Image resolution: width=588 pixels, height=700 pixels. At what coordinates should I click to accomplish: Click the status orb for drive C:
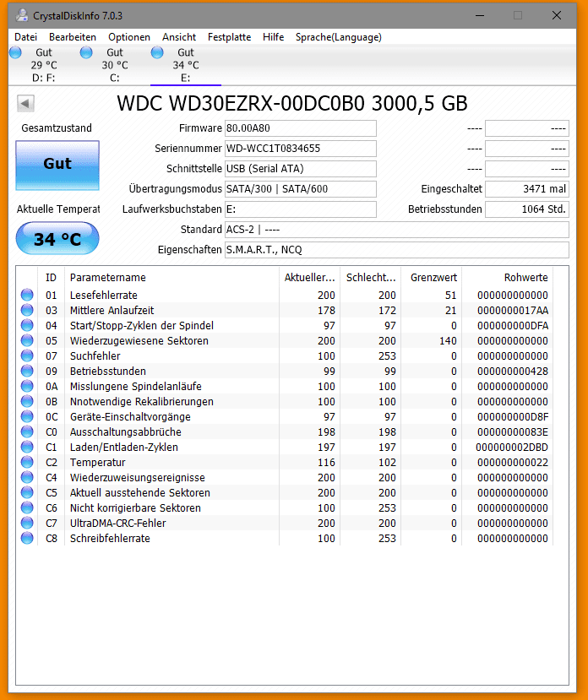(86, 52)
